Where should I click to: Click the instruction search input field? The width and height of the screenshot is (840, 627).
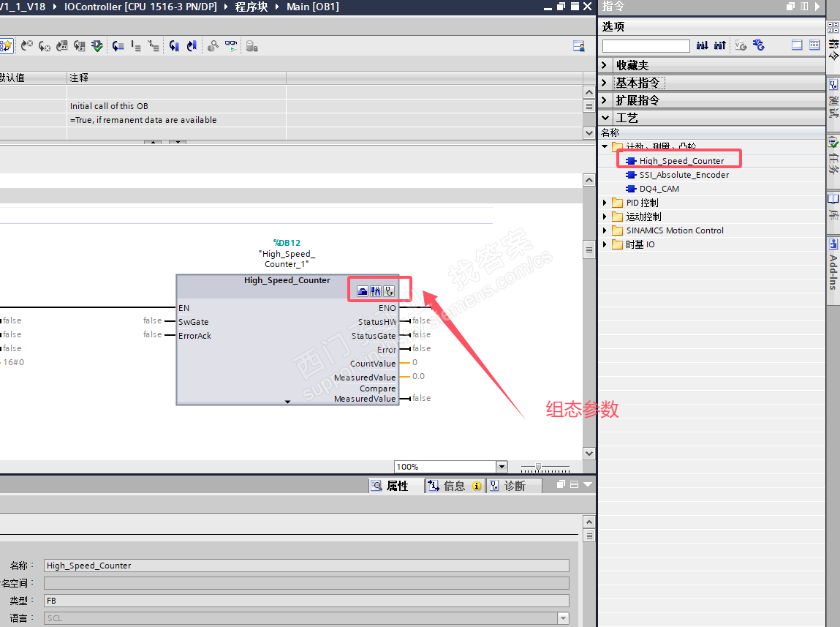(646, 45)
